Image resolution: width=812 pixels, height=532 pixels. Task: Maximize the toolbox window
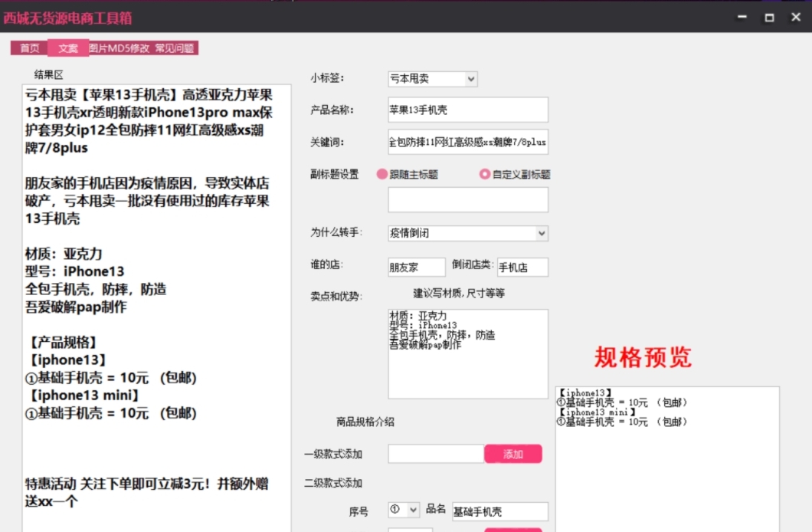[x=769, y=17]
